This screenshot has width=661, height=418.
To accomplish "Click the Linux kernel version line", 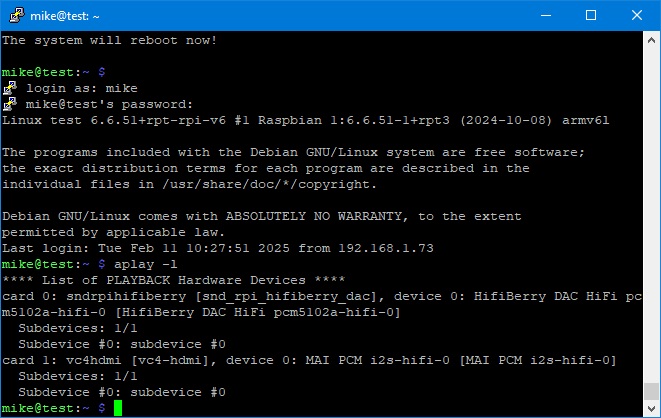I will (x=306, y=121).
